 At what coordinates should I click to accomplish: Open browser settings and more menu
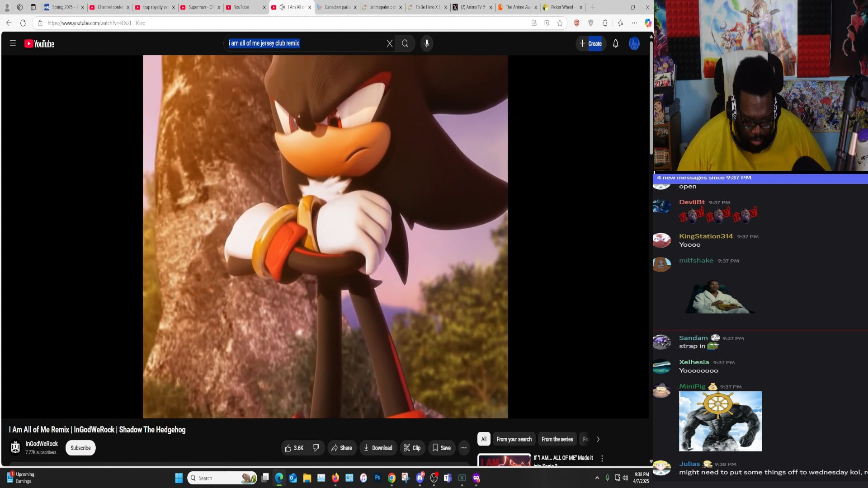[634, 23]
